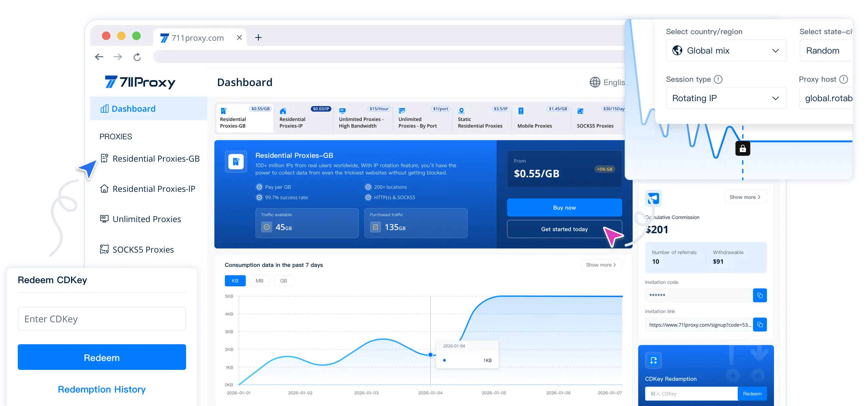The width and height of the screenshot is (868, 406).
Task: Open the English language selector
Action: coord(607,82)
